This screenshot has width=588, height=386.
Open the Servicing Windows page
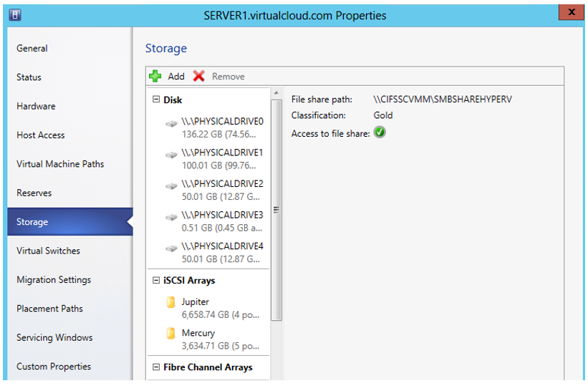[x=69, y=337]
